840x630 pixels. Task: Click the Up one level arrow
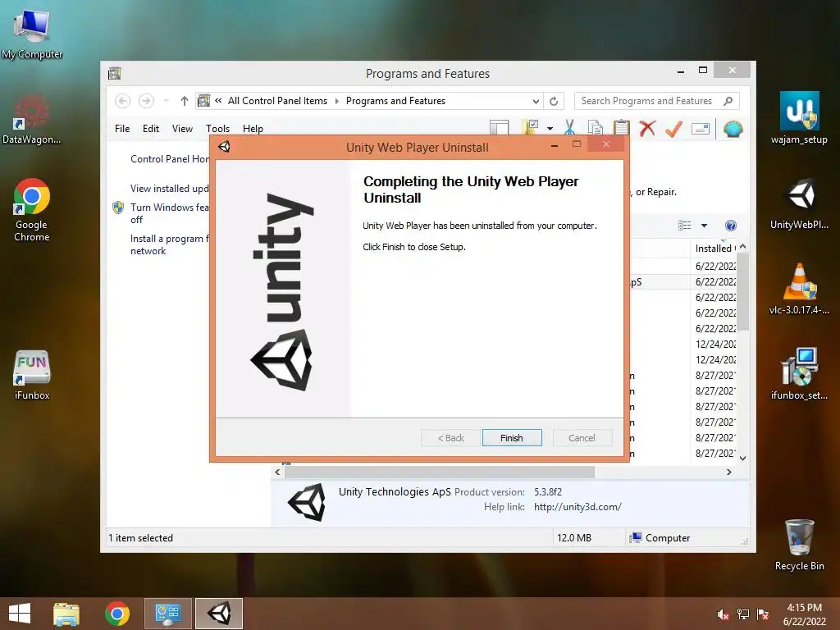tap(185, 101)
